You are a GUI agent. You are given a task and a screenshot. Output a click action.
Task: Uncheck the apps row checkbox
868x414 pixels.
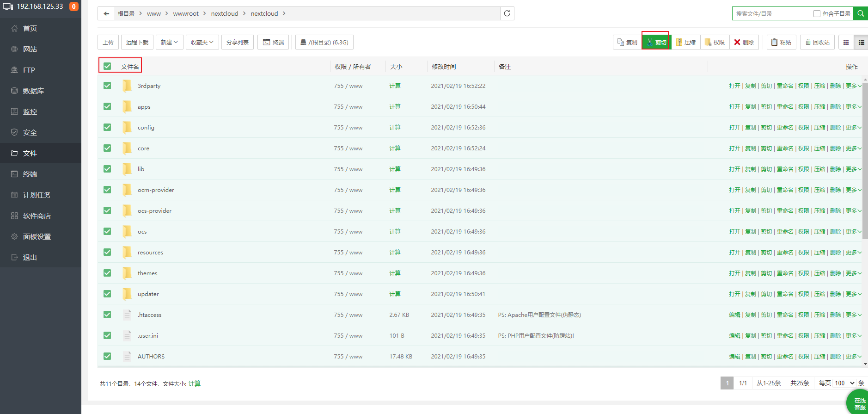pos(107,106)
